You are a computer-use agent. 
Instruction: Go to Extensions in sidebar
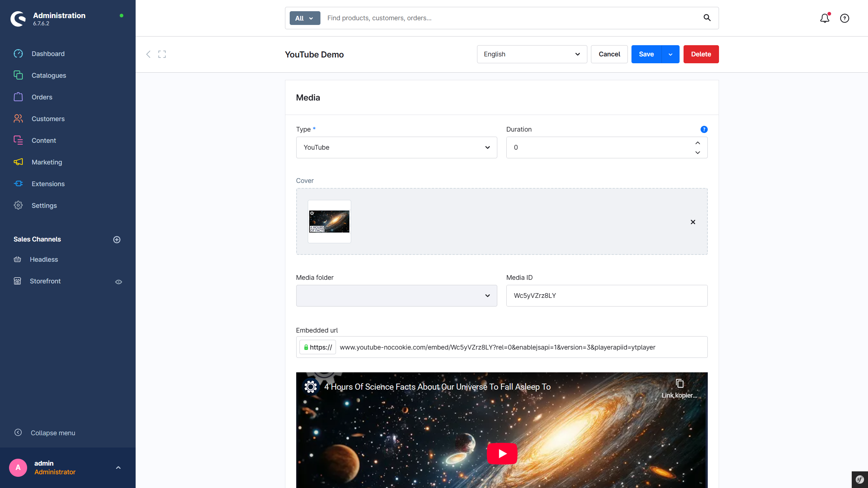point(48,184)
